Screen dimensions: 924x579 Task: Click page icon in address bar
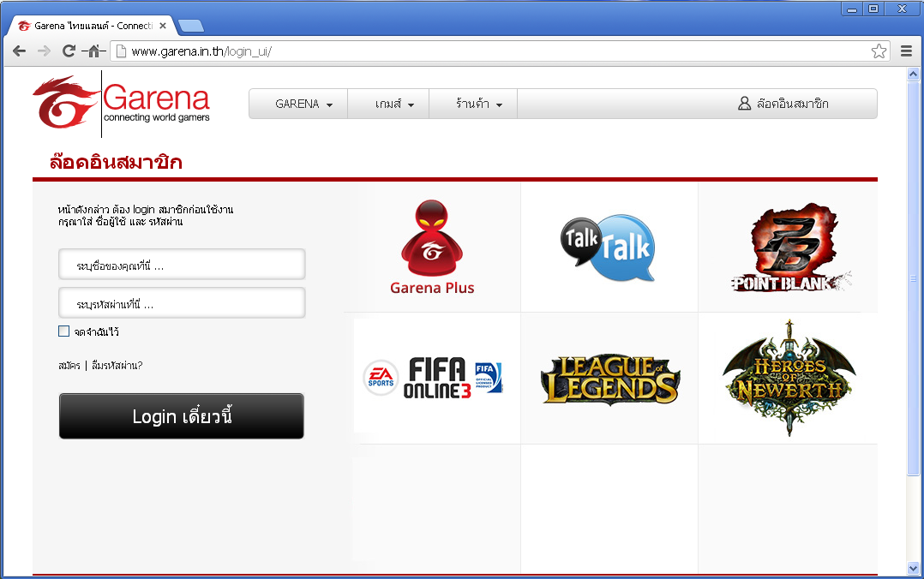pos(121,51)
